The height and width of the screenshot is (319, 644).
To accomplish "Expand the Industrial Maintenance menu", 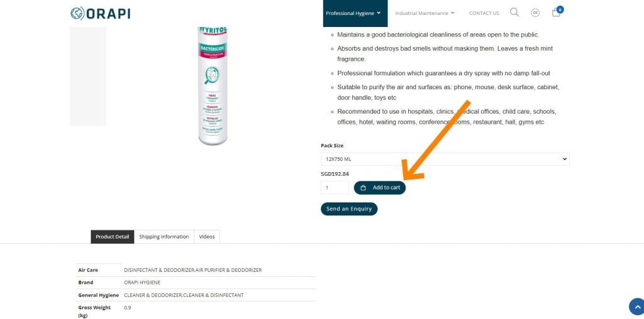I will coord(425,13).
